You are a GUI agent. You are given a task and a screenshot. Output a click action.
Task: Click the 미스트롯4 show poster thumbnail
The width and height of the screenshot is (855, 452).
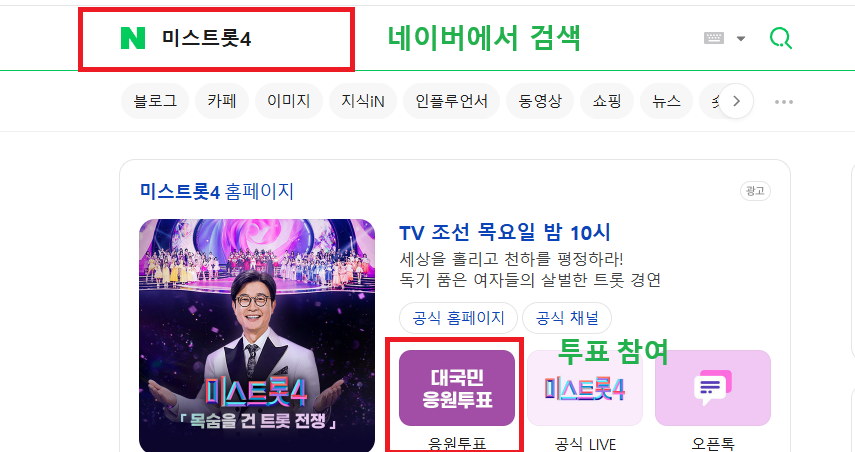257,335
